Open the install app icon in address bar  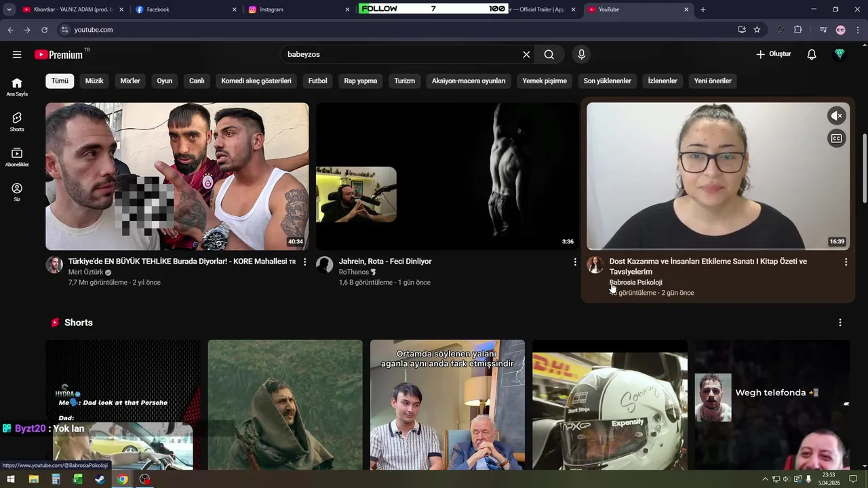[x=742, y=30]
